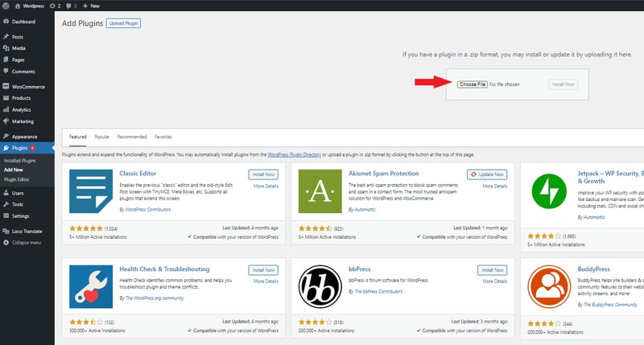644x345 pixels.
Task: Click the WordPress logo icon in admin bar
Action: click(6, 6)
